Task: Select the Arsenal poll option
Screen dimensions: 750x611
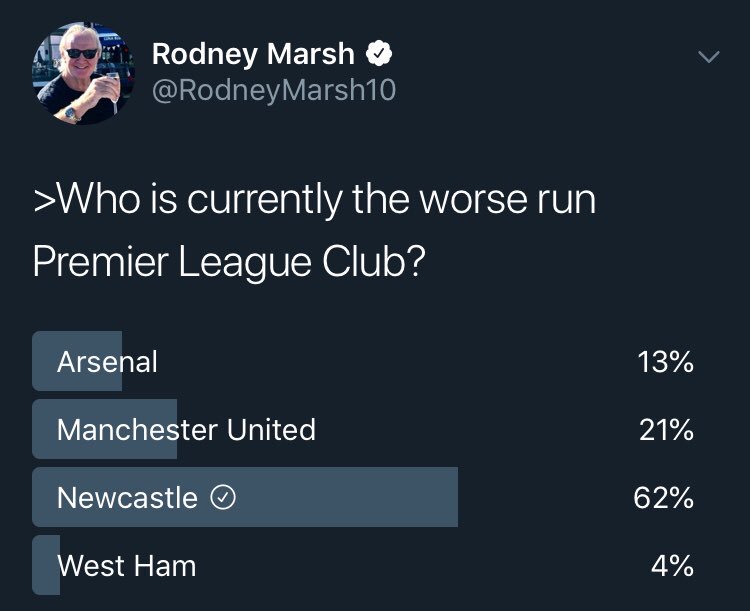Action: (x=364, y=361)
